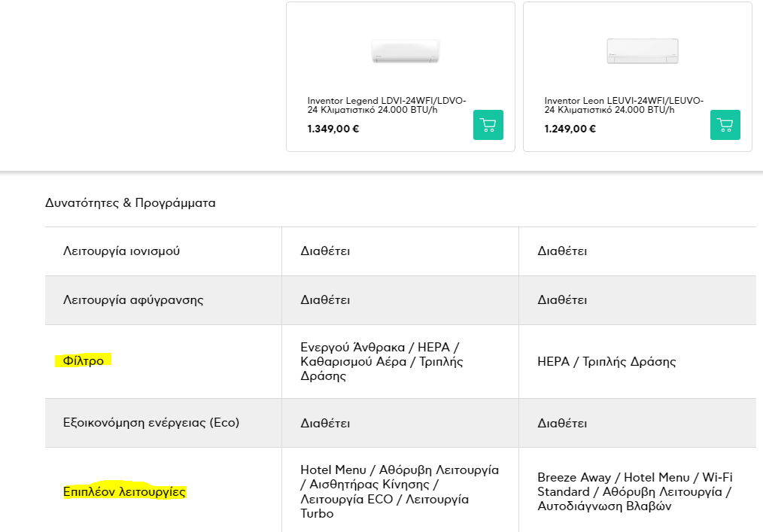Click the Λειτουργία αφύγρανσης row label
The height and width of the screenshot is (532, 763).
133,299
